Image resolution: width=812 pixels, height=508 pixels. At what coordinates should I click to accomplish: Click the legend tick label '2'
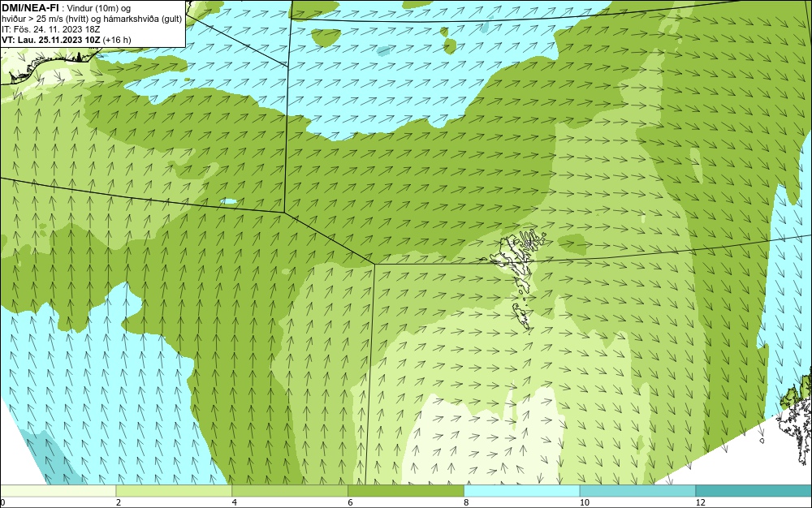coord(119,502)
